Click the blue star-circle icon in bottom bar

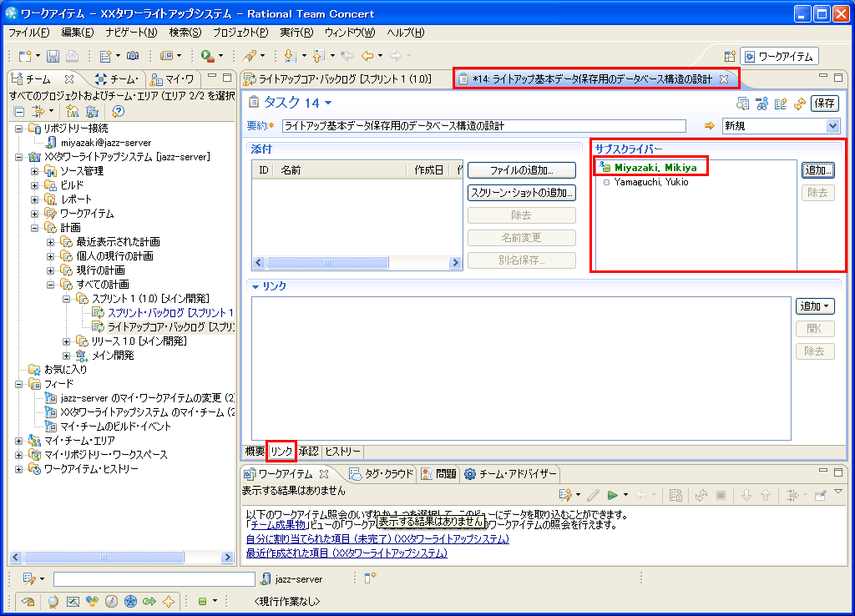(x=130, y=601)
